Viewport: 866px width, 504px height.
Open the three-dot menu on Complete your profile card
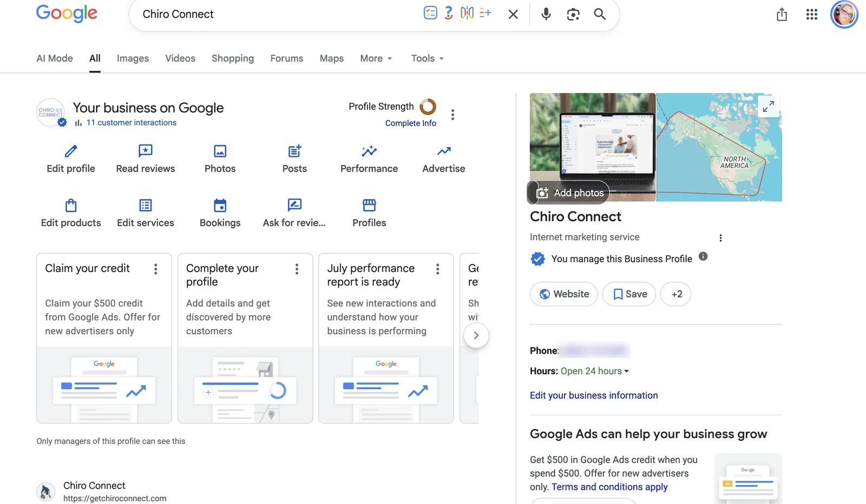[297, 269]
